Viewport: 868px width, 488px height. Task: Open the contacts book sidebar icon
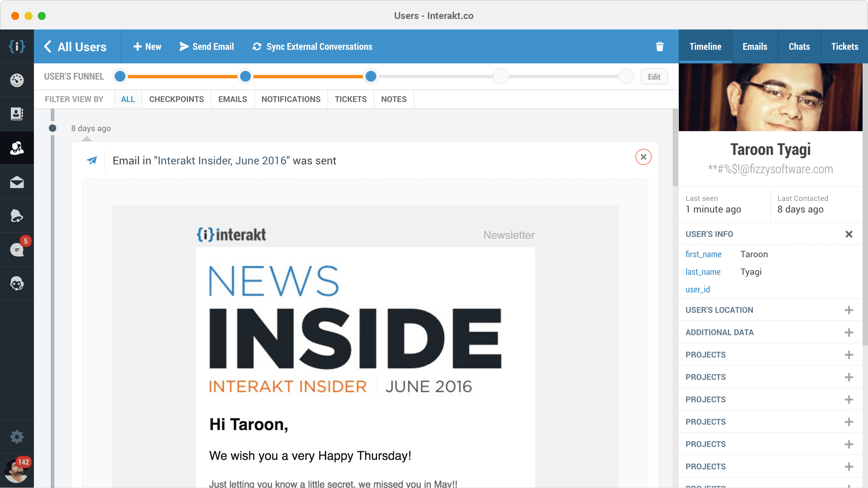tap(17, 114)
